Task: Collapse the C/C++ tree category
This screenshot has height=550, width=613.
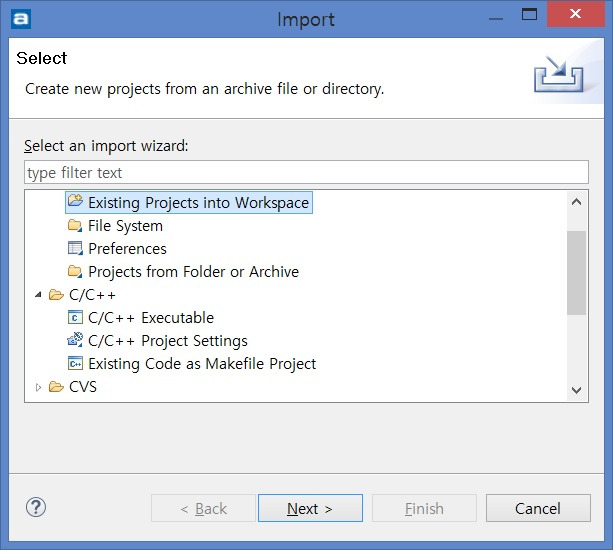Action: coord(38,295)
